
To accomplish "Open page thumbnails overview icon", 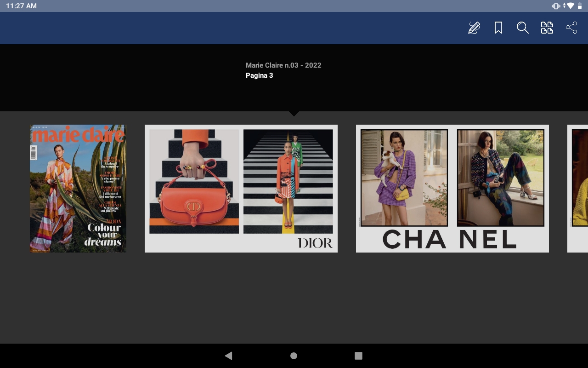I will point(547,28).
